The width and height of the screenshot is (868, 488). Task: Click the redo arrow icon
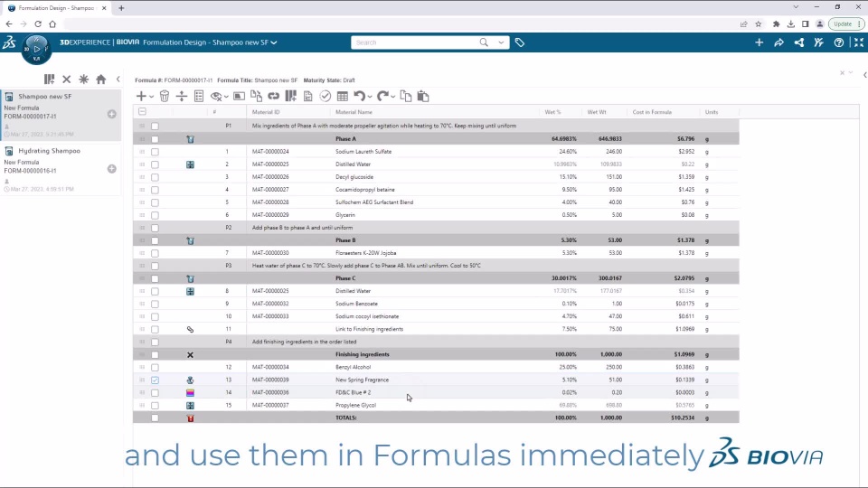tap(382, 97)
